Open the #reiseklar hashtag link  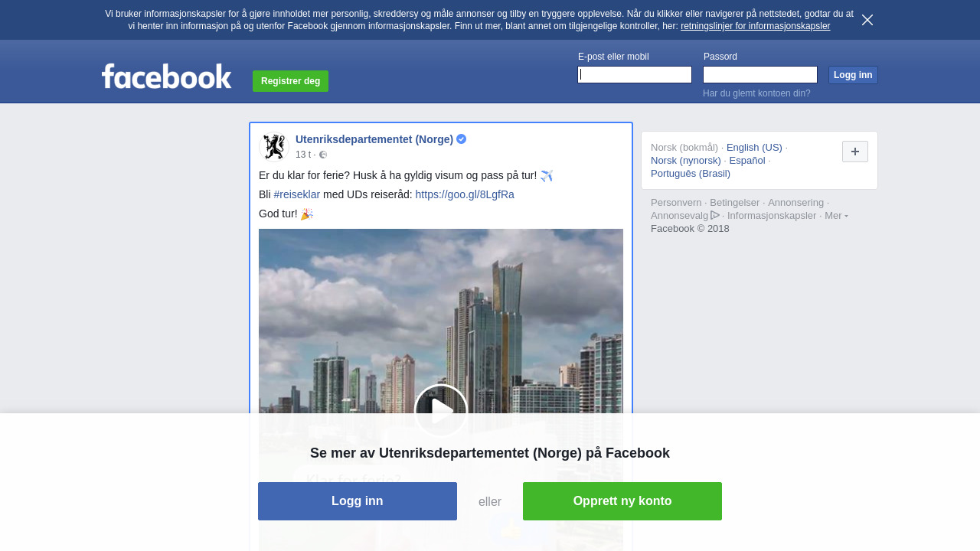point(297,194)
